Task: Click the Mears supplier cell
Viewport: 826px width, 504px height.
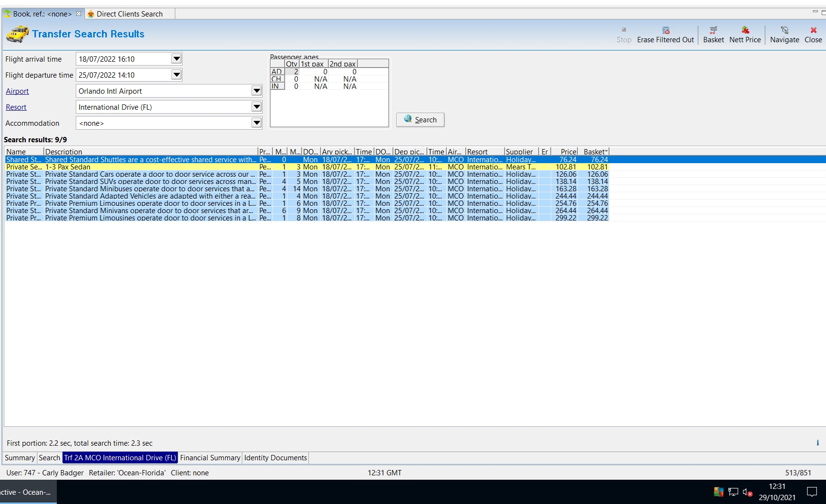Action: coord(522,167)
